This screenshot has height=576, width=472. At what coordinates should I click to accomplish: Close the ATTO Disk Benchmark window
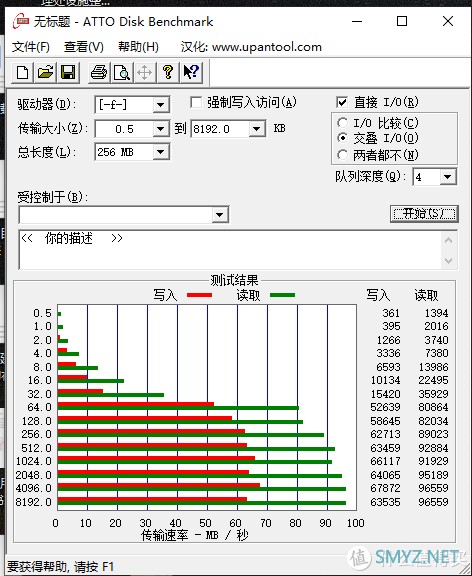[x=448, y=21]
